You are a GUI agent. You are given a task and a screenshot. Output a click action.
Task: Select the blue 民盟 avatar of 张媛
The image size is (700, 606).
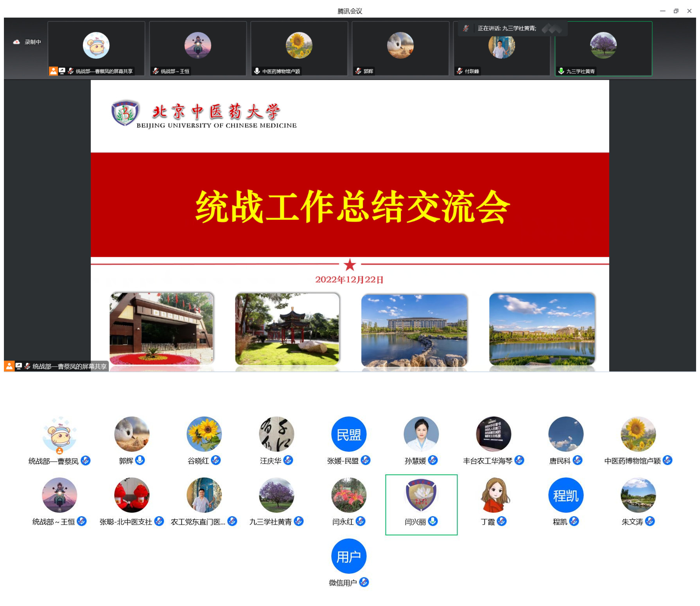pos(348,434)
